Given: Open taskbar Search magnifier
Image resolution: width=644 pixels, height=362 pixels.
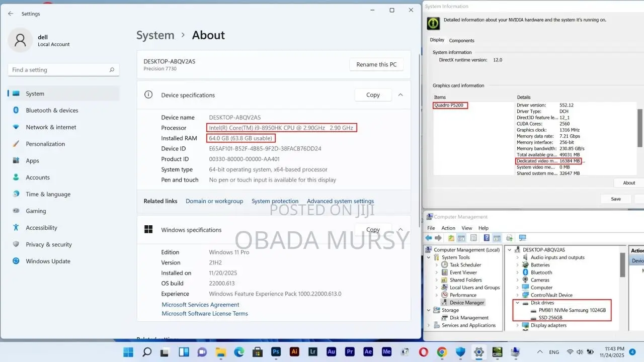Looking at the screenshot, I should click(147, 352).
